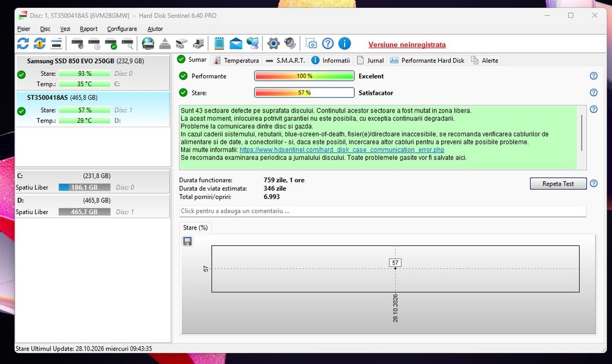
Task: Click the Versiune neinregistrata link
Action: coord(407,45)
